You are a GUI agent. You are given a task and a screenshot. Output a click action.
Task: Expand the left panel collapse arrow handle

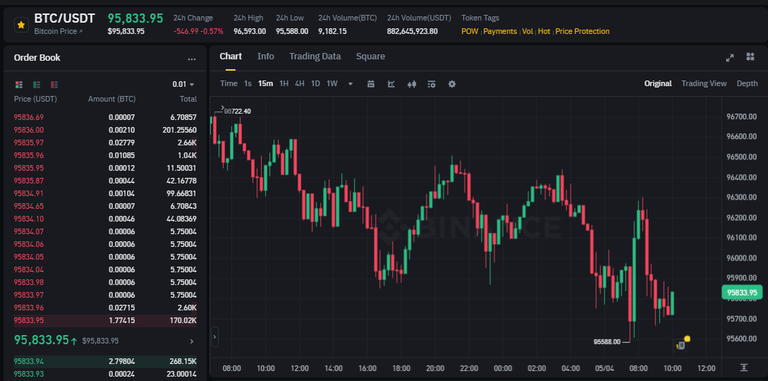pyautogui.click(x=214, y=337)
